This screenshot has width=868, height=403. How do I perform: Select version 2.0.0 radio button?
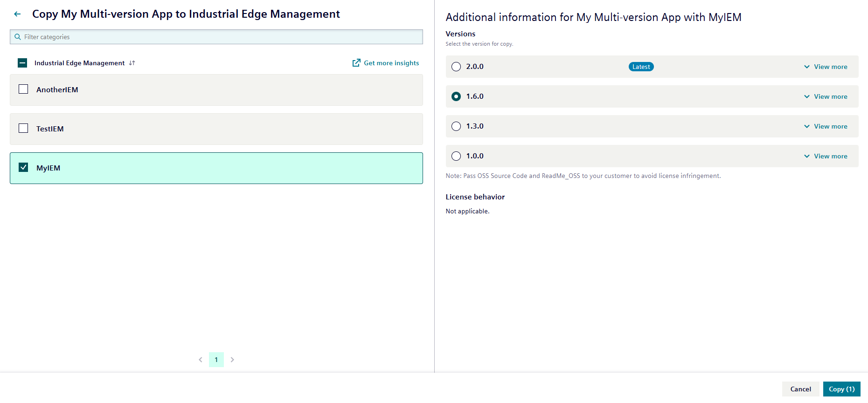tap(456, 67)
